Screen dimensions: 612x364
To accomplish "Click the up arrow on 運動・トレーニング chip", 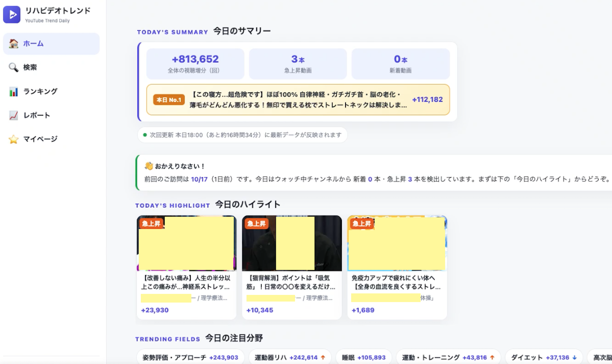I will point(492,357).
